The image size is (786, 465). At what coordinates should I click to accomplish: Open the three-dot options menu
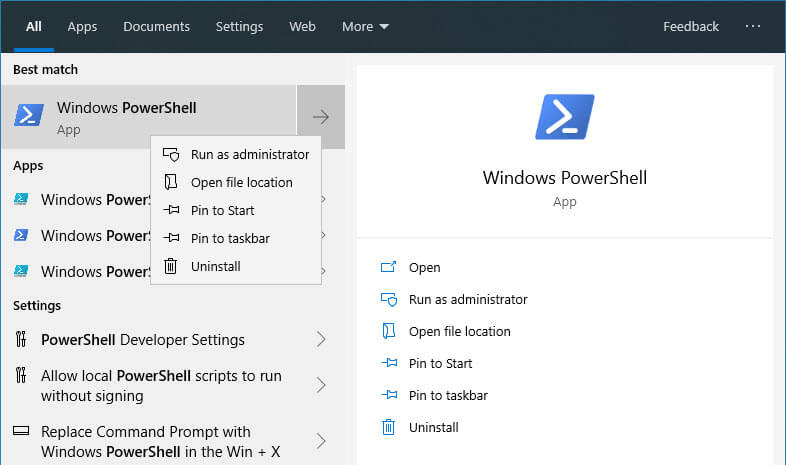[x=753, y=26]
